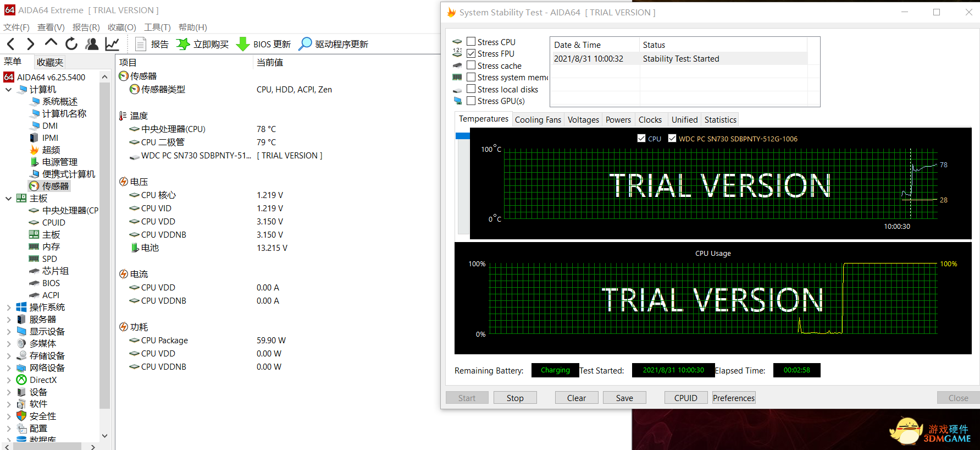
Task: Click the forward navigation arrow in AIDA64 toolbar
Action: click(x=31, y=44)
